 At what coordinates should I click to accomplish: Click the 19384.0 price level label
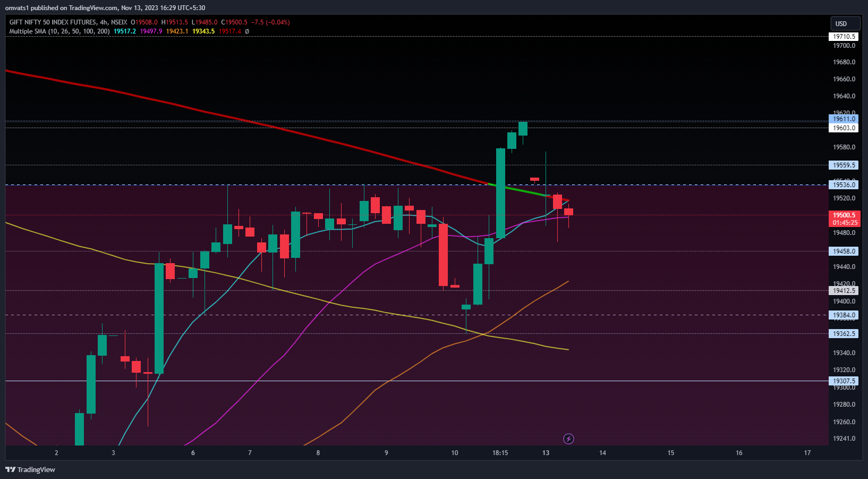(x=844, y=315)
